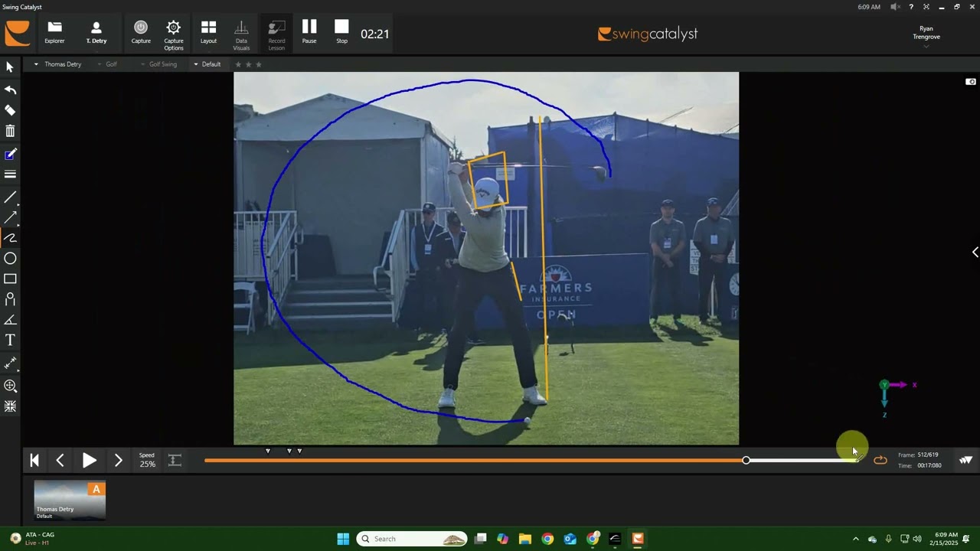Open the Swing Catalyst logo at bottom-right
The width and height of the screenshot is (980, 551).
[x=966, y=460]
